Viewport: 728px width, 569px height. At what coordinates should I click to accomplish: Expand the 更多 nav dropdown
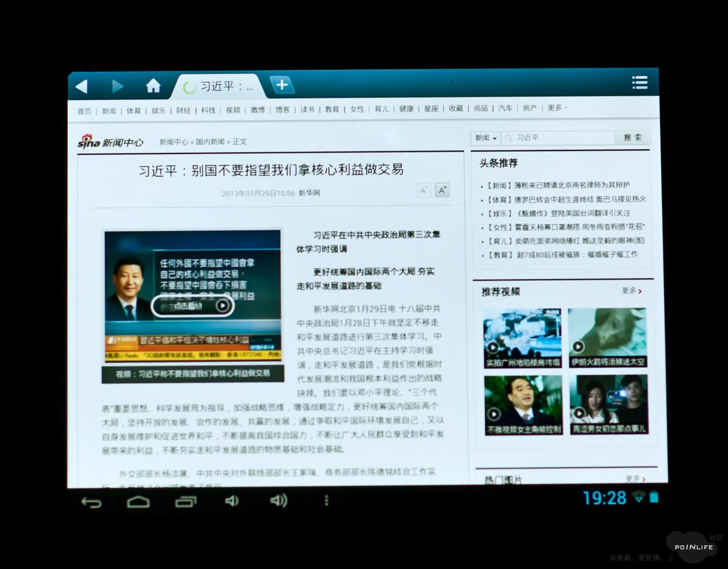[x=558, y=107]
